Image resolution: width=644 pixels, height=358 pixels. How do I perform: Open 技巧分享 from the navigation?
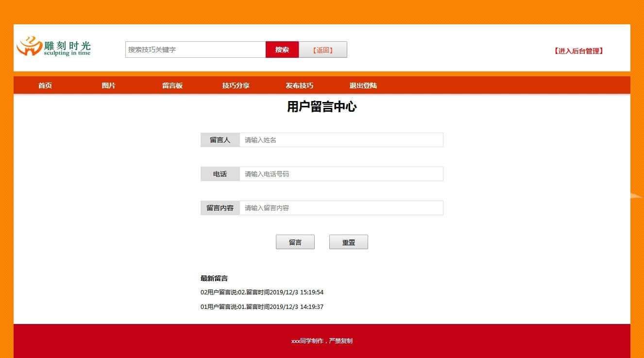(236, 85)
